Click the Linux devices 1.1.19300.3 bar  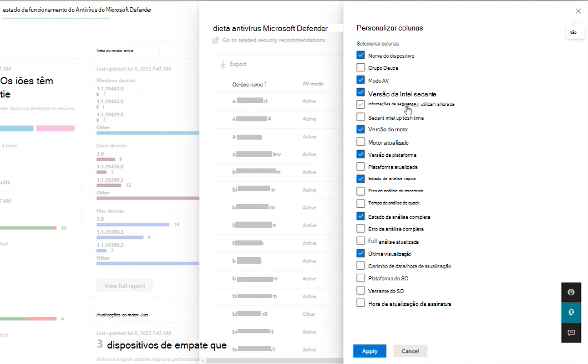pyautogui.click(x=109, y=186)
